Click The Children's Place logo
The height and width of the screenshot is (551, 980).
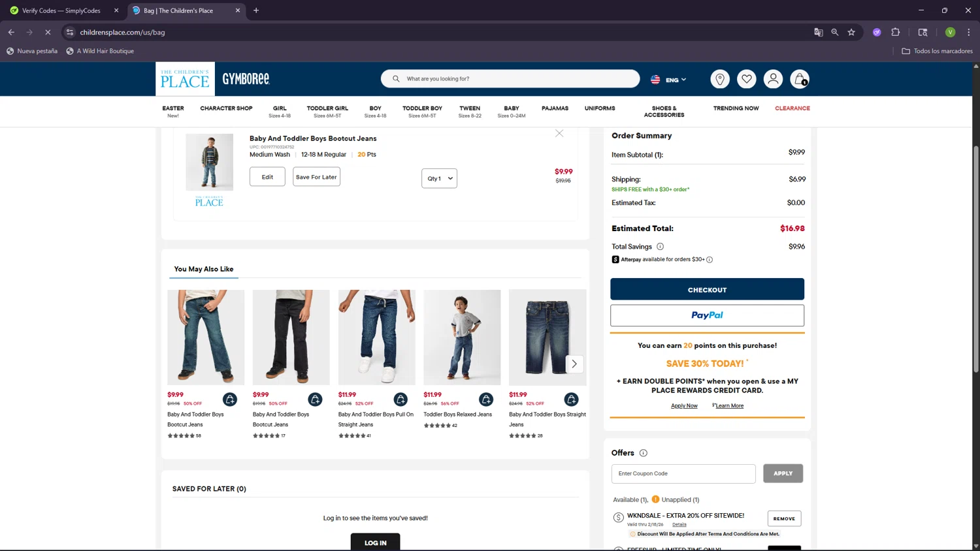(x=185, y=79)
